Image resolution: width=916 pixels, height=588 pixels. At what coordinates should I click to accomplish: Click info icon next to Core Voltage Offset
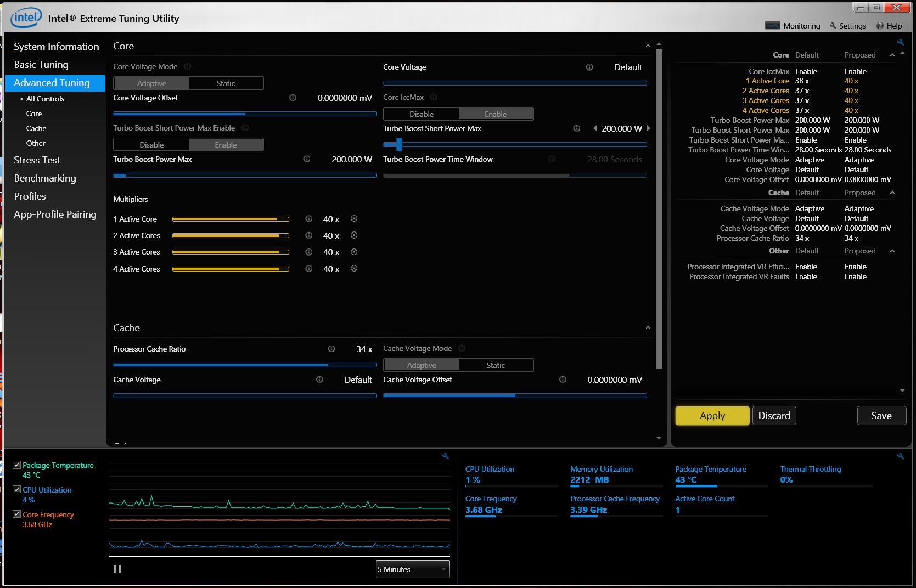coord(293,98)
